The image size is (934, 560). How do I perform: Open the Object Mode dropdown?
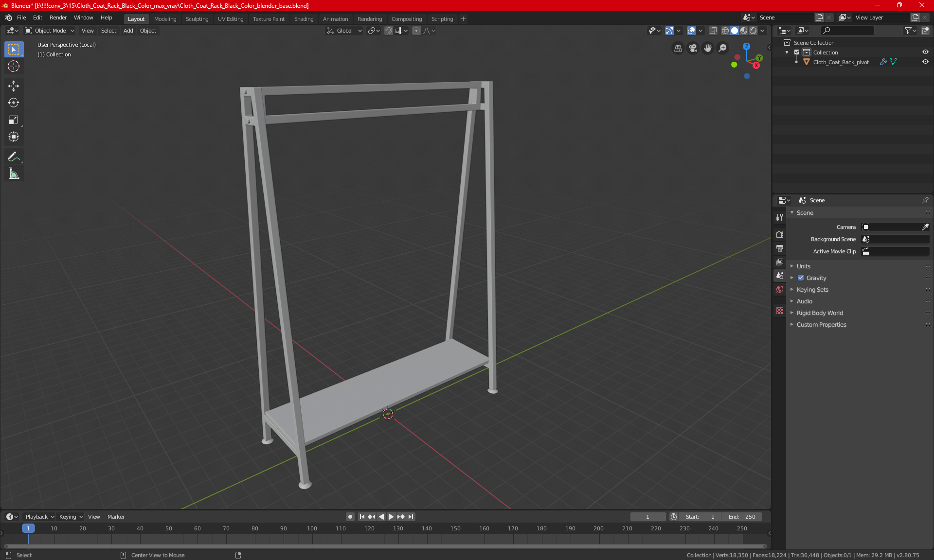pyautogui.click(x=50, y=31)
